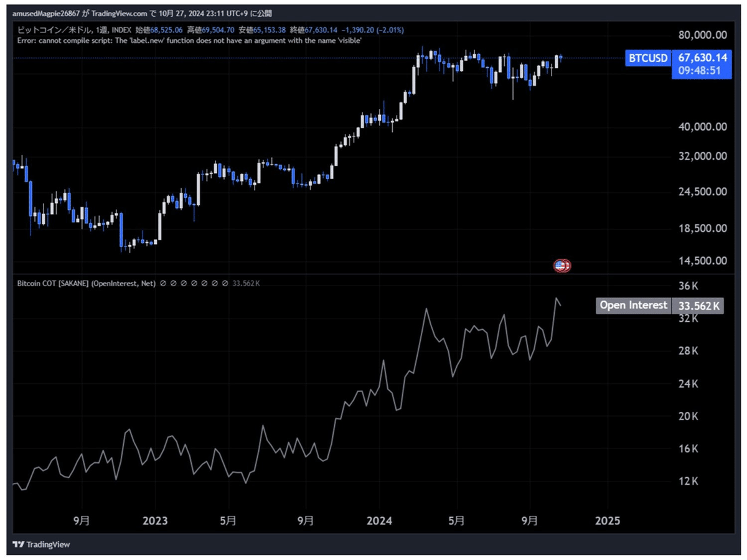Image resolution: width=747 pixels, height=560 pixels.
Task: Click the 2025 time axis label
Action: 608,521
